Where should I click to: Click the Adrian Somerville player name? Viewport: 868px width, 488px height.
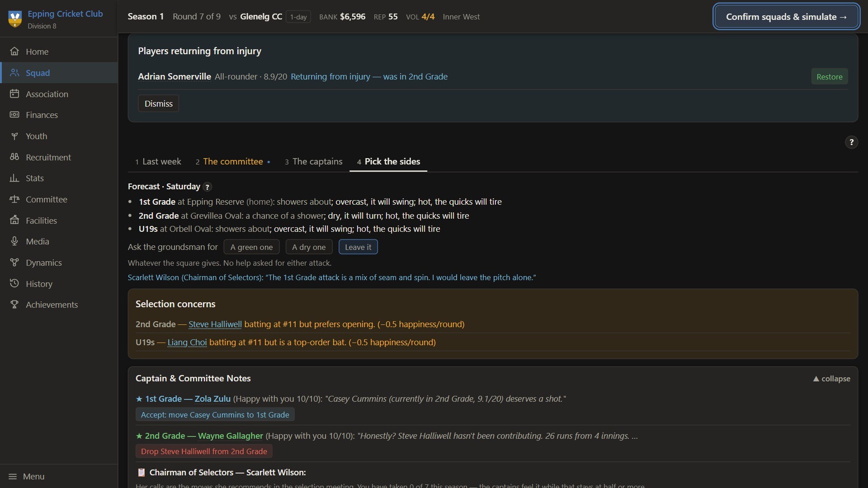pos(175,77)
